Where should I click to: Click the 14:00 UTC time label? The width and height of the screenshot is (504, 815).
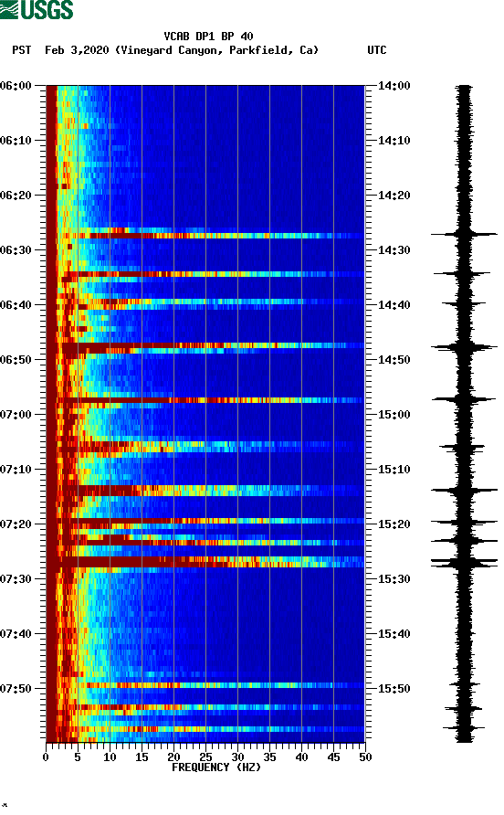[x=394, y=85]
